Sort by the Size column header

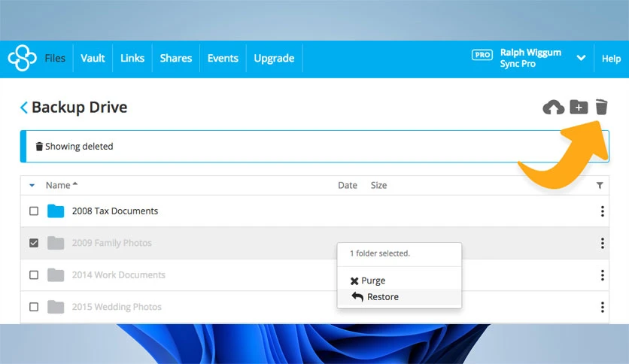[x=378, y=185]
